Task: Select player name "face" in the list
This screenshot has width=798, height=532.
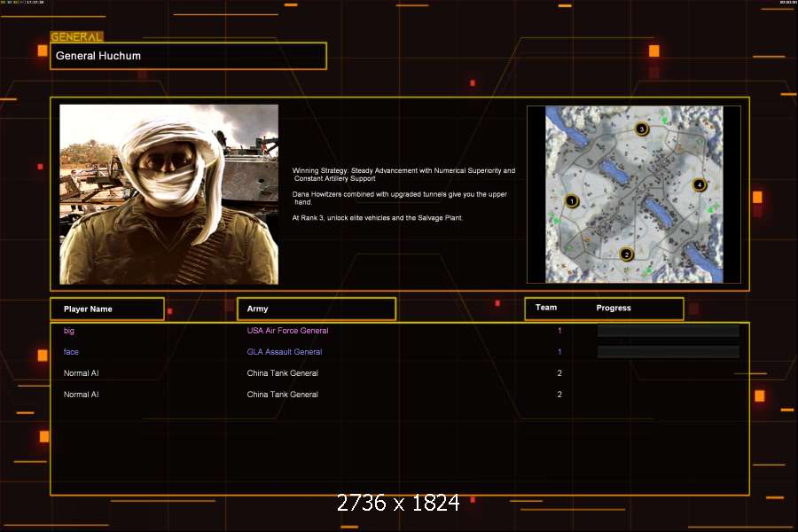Action: [71, 352]
